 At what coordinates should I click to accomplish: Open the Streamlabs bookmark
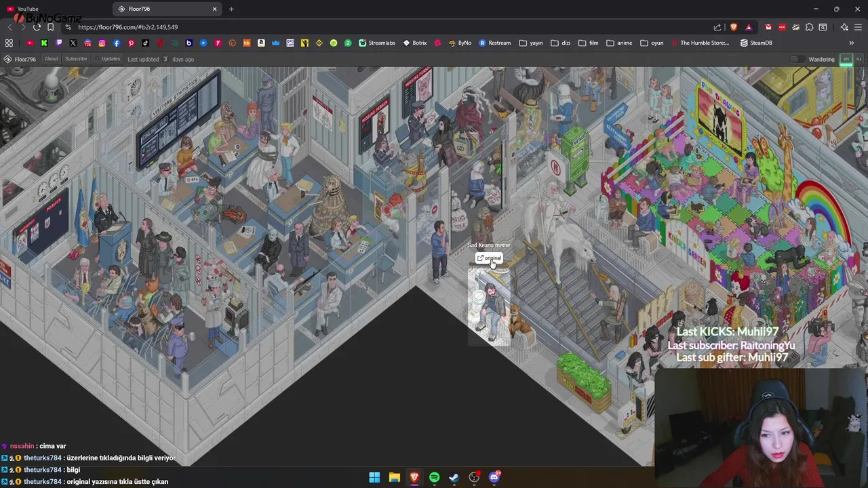click(377, 43)
